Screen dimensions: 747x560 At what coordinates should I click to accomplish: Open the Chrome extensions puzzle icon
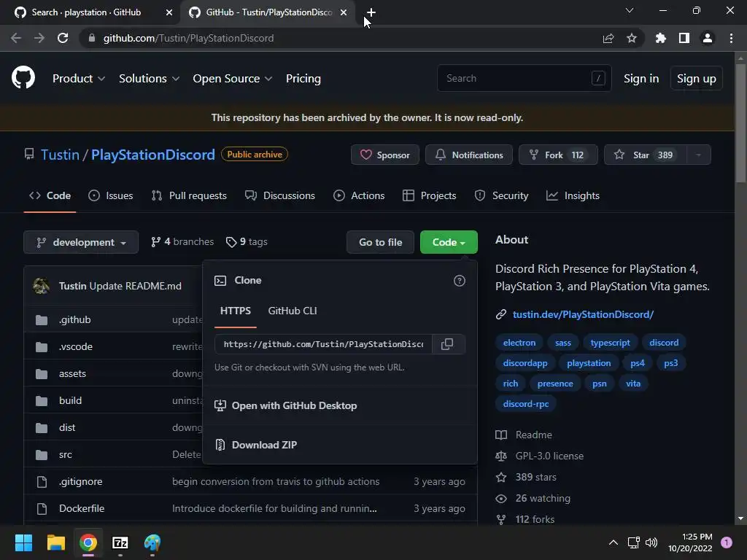[661, 38]
